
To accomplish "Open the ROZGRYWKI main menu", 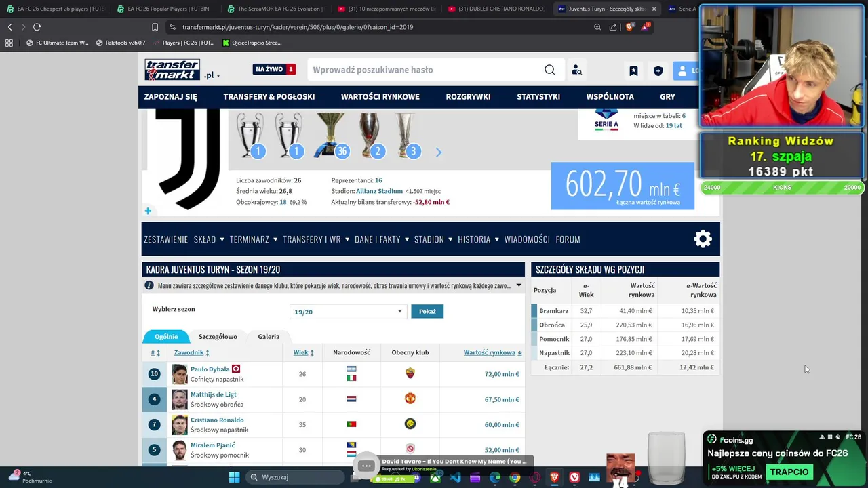I will click(x=468, y=97).
